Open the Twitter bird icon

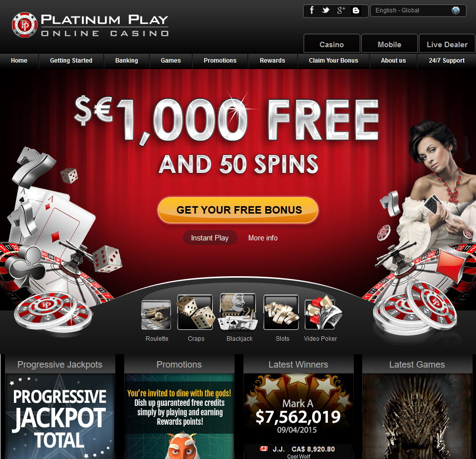pos(326,10)
